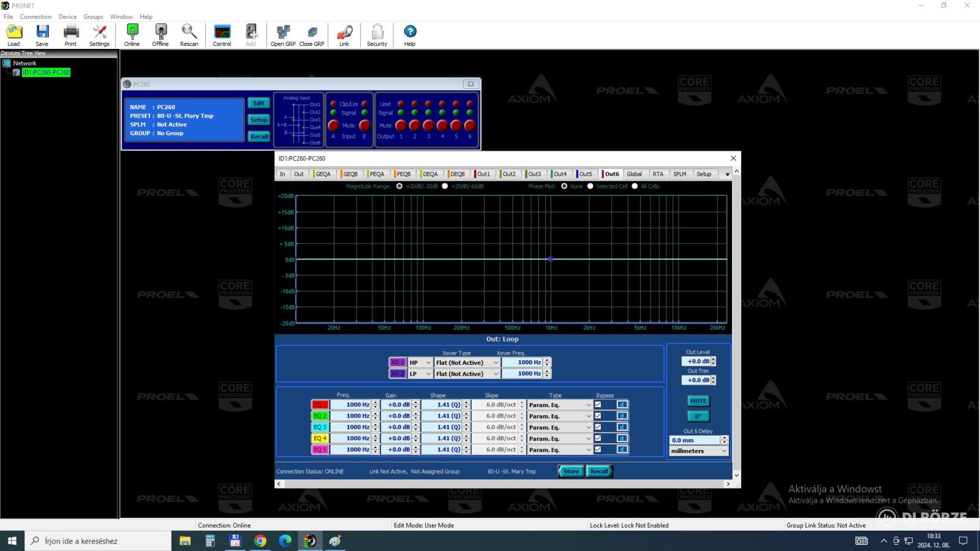Click the Store button
This screenshot has height=551, width=980.
pos(571,471)
